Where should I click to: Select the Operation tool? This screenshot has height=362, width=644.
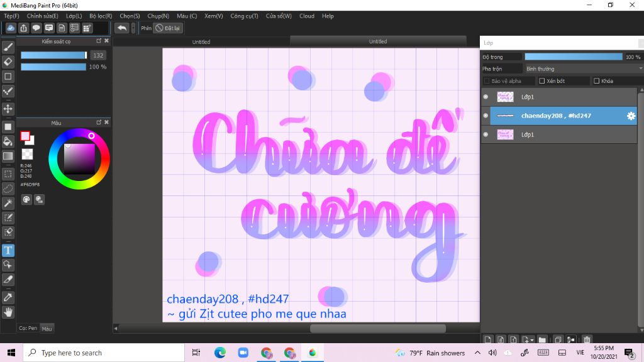click(8, 265)
